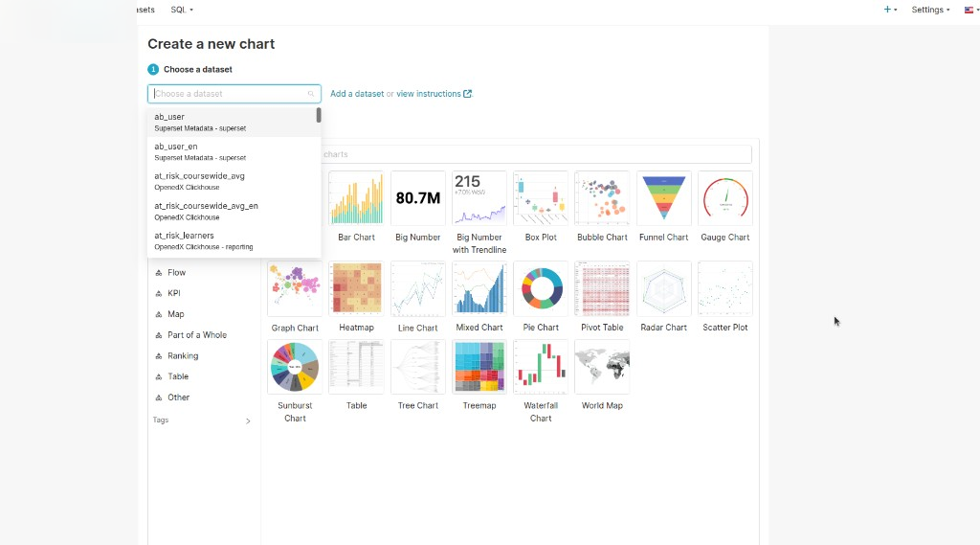Viewport: 980px width, 545px height.
Task: Choose the Big Number chart type
Action: (417, 198)
